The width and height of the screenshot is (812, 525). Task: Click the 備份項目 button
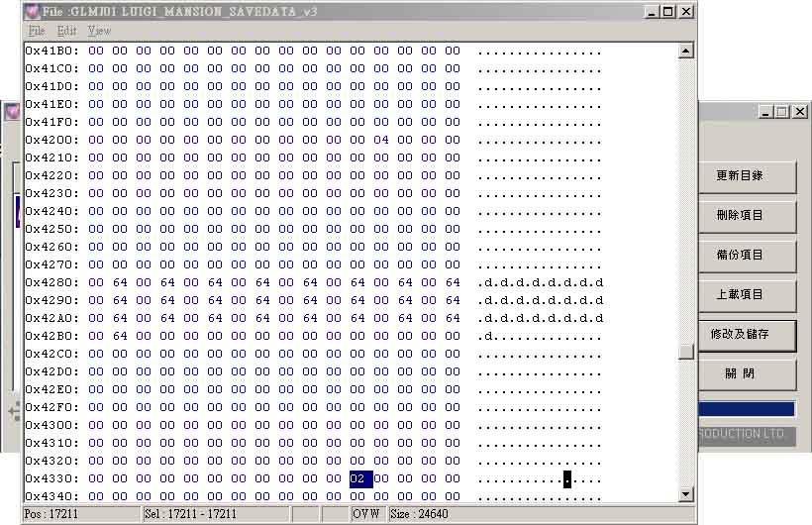[x=746, y=255]
